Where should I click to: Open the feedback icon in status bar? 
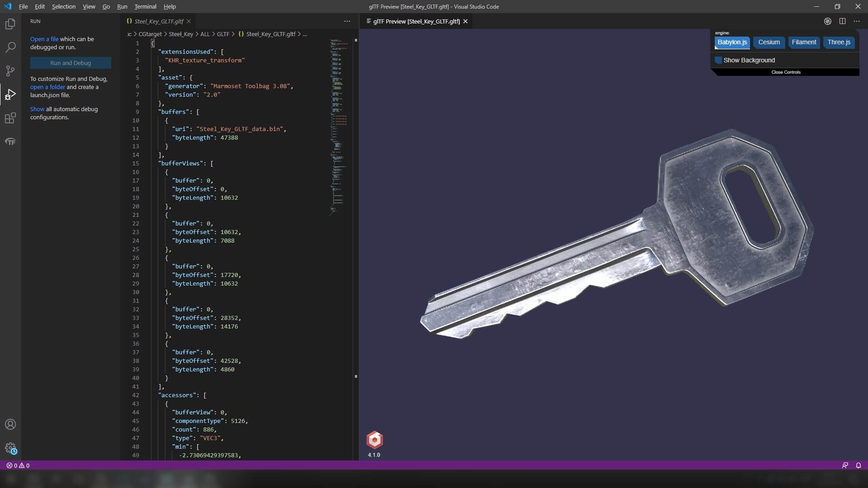pos(845,465)
